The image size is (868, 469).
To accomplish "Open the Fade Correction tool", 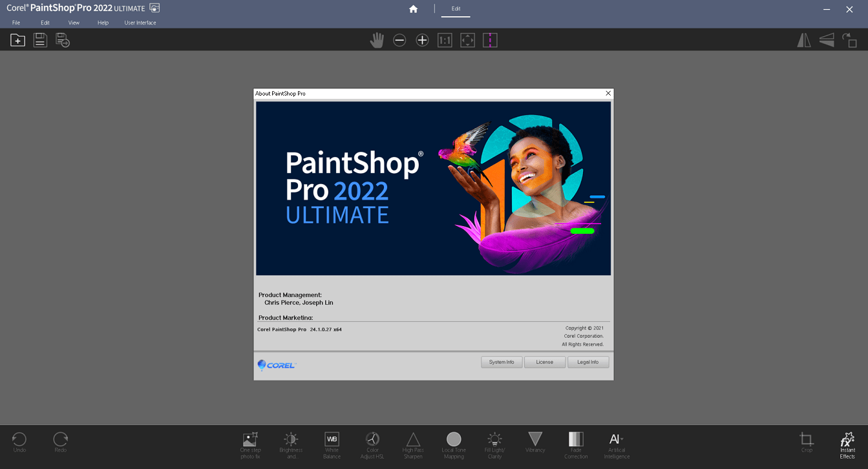I will [x=576, y=446].
